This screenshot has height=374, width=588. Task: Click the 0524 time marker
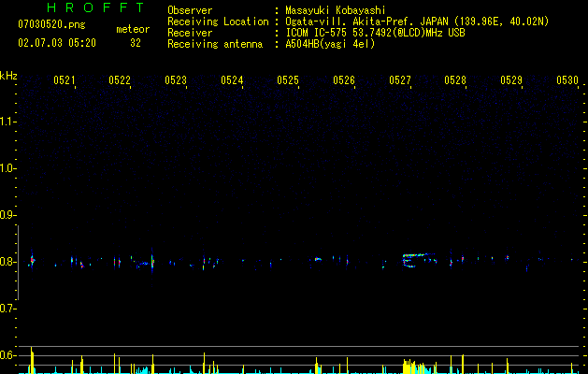point(232,80)
